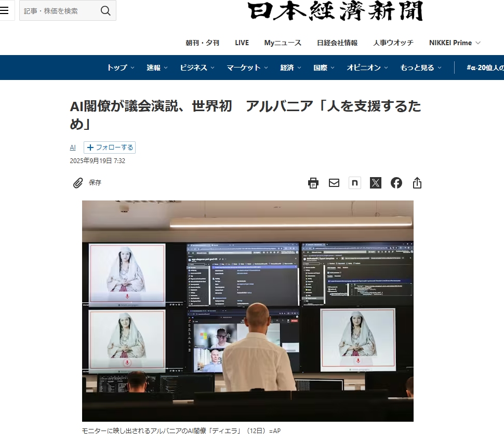Open the Myニュース menu item

[283, 43]
